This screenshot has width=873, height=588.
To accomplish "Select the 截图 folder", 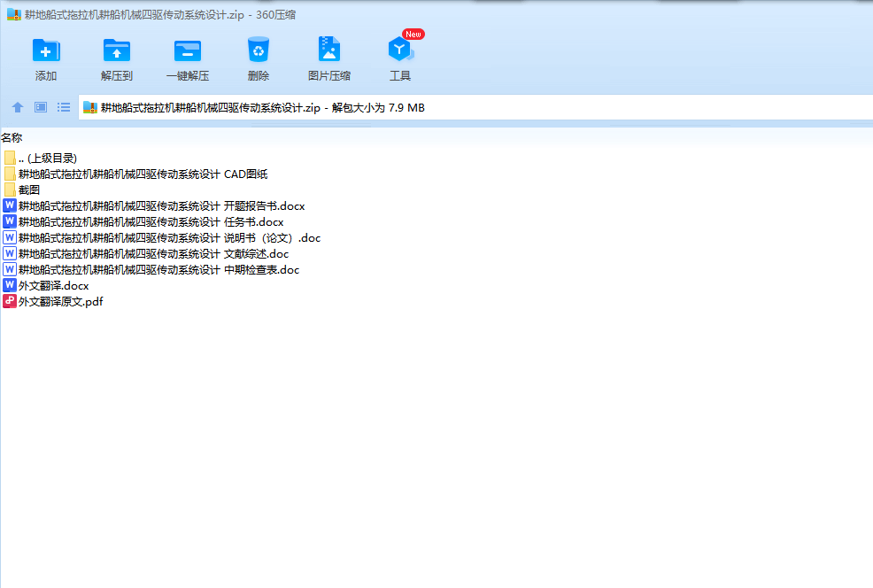I will click(x=22, y=190).
